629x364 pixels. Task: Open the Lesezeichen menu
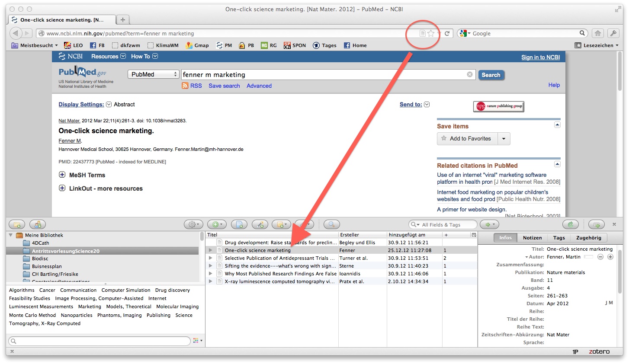(x=597, y=45)
